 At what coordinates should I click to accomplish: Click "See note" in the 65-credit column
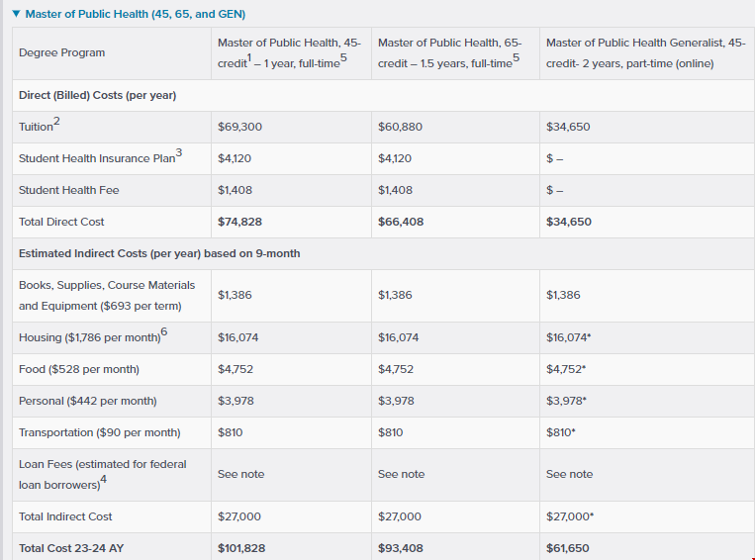401,474
